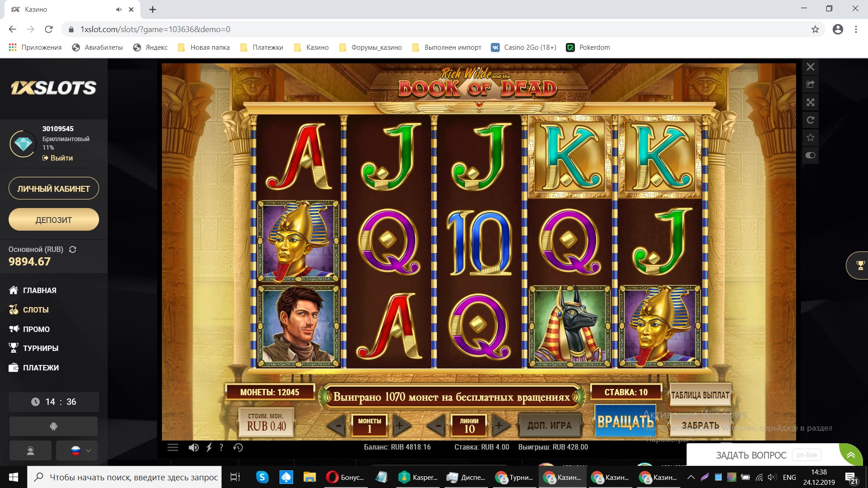Open the Форумы_казино bookmark folder
Viewport: 868px width, 488px height.
[x=370, y=47]
